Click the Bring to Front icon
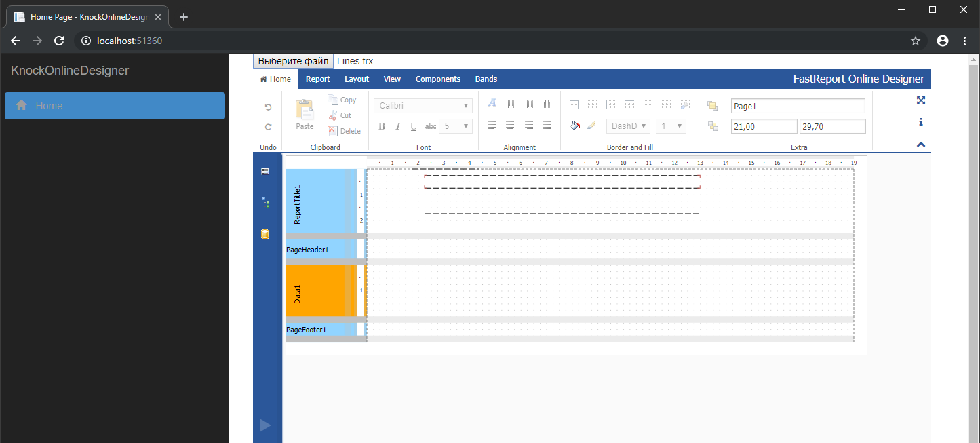Viewport: 980px width, 443px height. pos(712,106)
